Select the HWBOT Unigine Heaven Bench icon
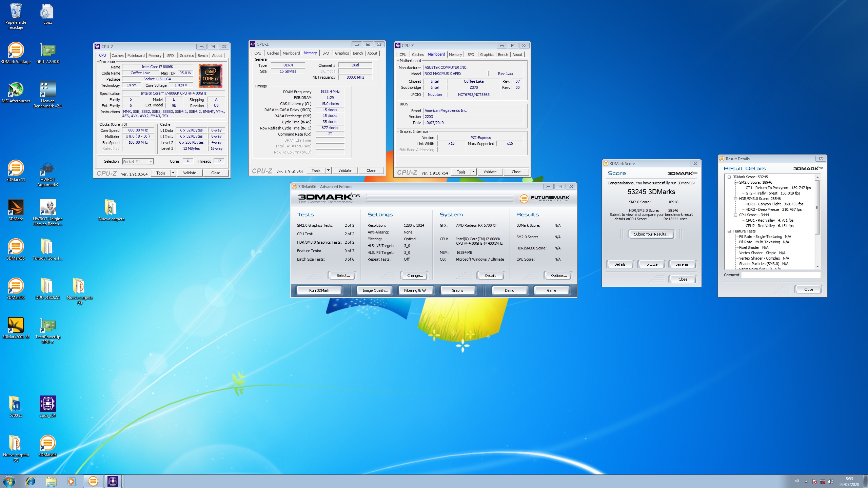 click(x=47, y=212)
